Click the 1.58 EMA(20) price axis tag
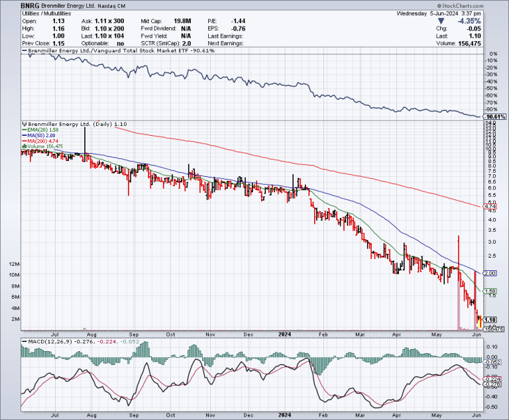 (x=490, y=291)
